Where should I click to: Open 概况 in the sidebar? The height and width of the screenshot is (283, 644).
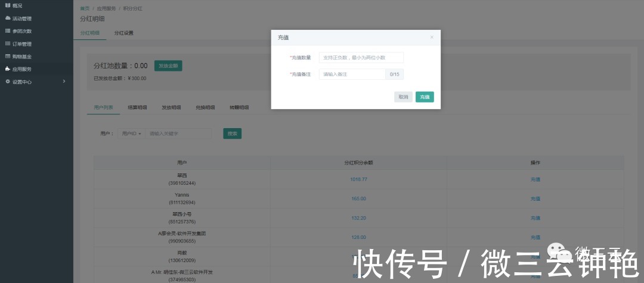click(x=17, y=6)
